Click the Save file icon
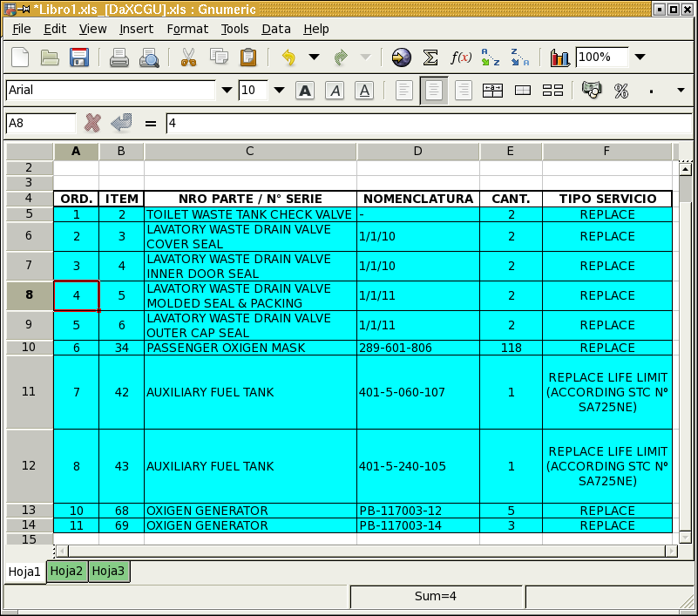The height and width of the screenshot is (616, 698). (x=79, y=58)
